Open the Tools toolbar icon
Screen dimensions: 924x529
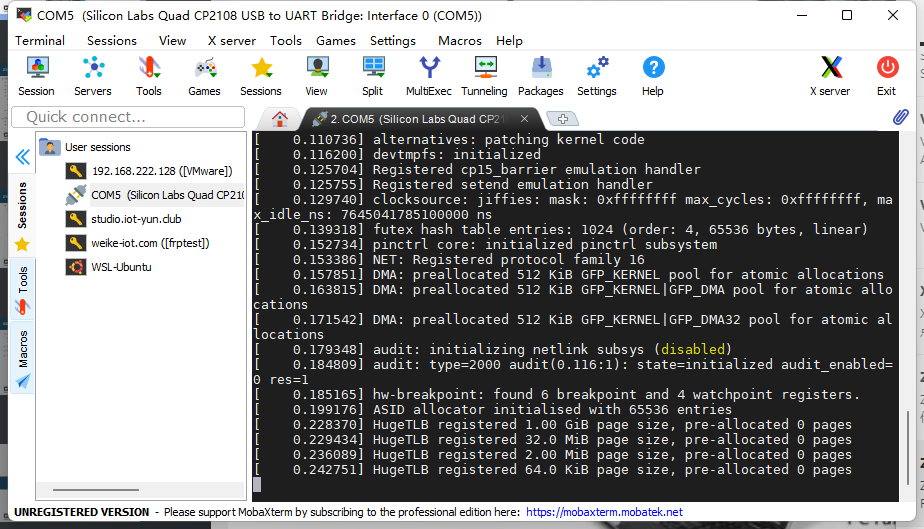click(x=148, y=76)
